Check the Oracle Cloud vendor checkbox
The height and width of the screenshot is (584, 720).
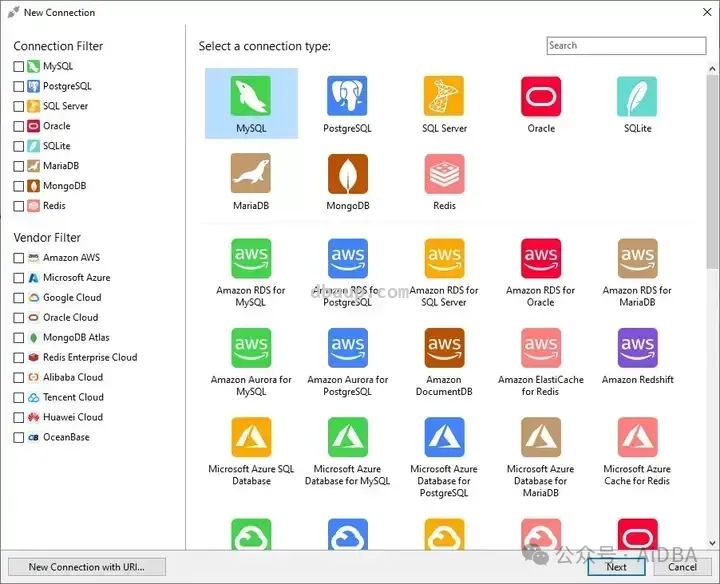click(18, 318)
